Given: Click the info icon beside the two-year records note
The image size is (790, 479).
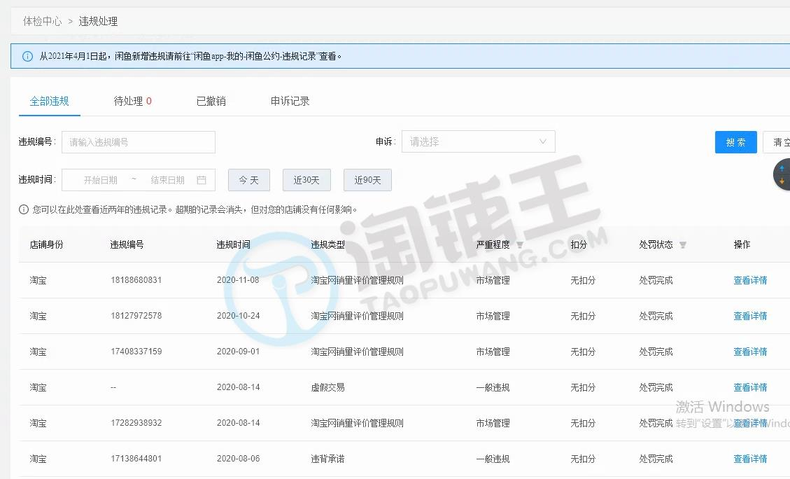Looking at the screenshot, I should tap(24, 210).
